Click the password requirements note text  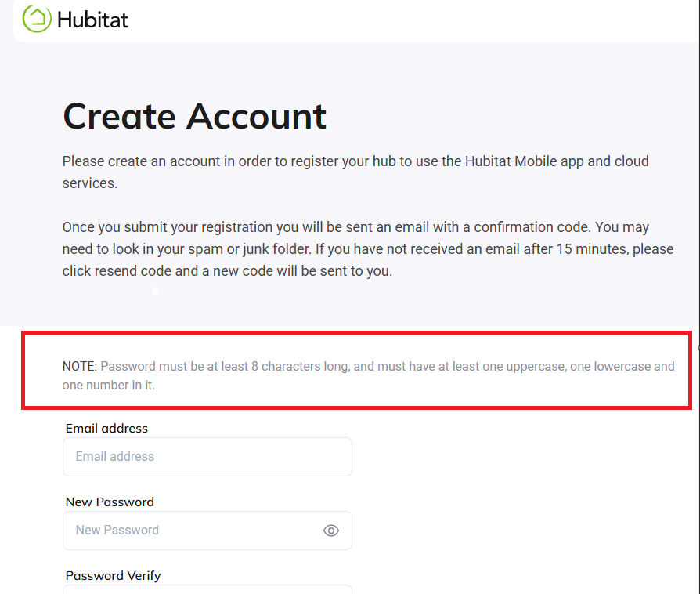pyautogui.click(x=368, y=375)
